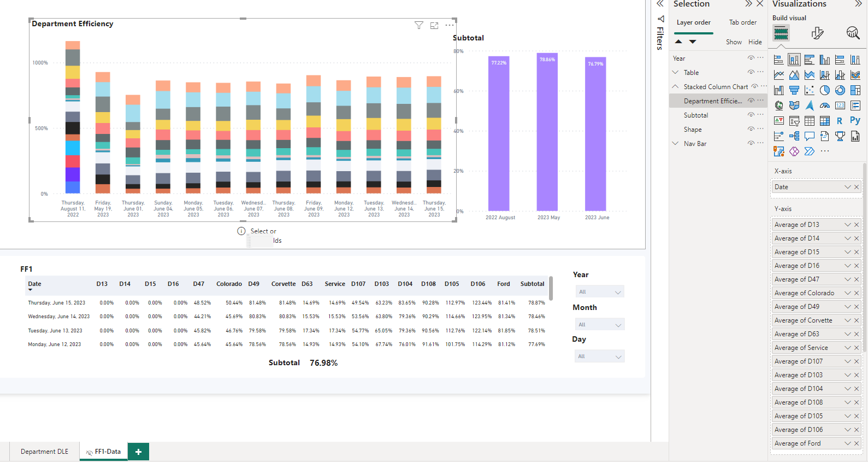
Task: Get more visuals via ellipsis icon
Action: (x=825, y=151)
